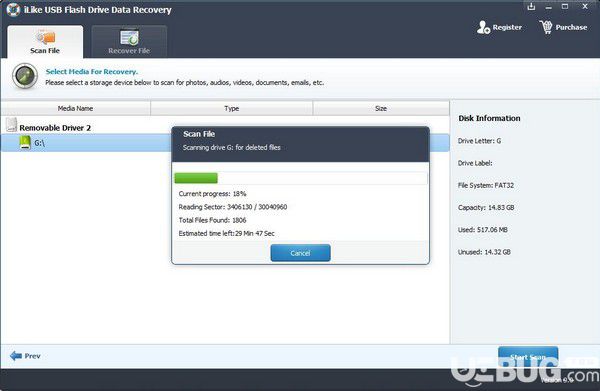
Task: Click the radar scan icon beside heading
Action: pos(25,76)
